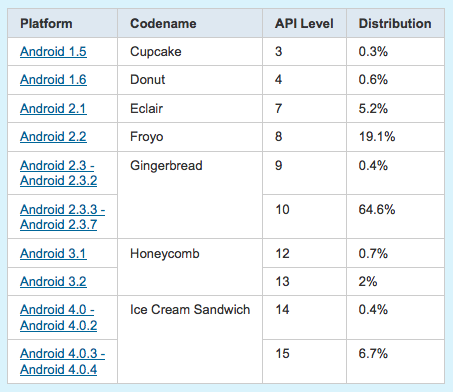Open Android 2.3.3 - Android 2.3.7 link
Screen dimensions: 453x392
pos(62,217)
